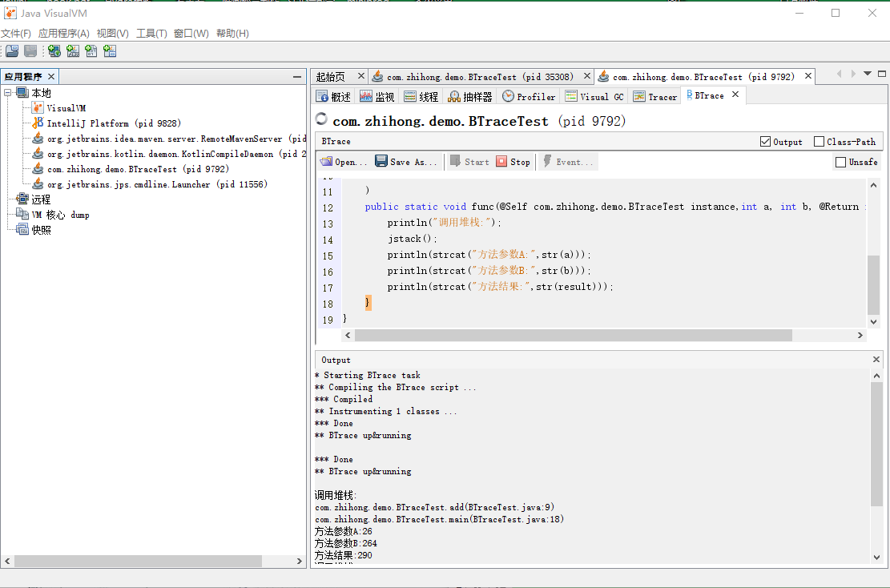This screenshot has width=890, height=588.
Task: Show document list dropdown arrow
Action: point(868,74)
